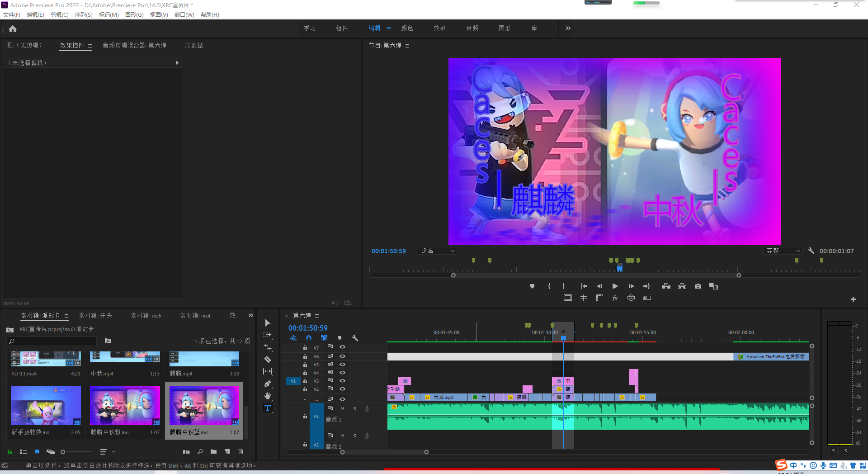Select the Type (T) tool
The image size is (868, 474).
pyautogui.click(x=268, y=408)
